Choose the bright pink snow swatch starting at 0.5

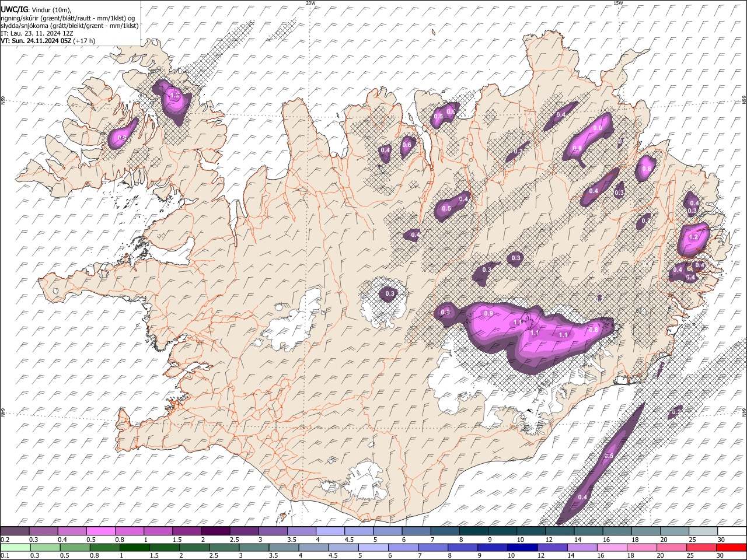click(101, 531)
